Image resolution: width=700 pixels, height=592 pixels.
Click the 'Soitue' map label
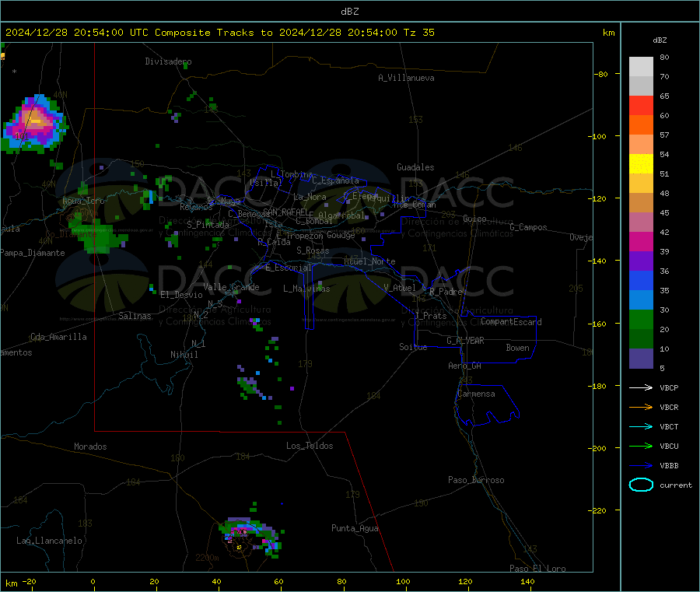pos(413,347)
